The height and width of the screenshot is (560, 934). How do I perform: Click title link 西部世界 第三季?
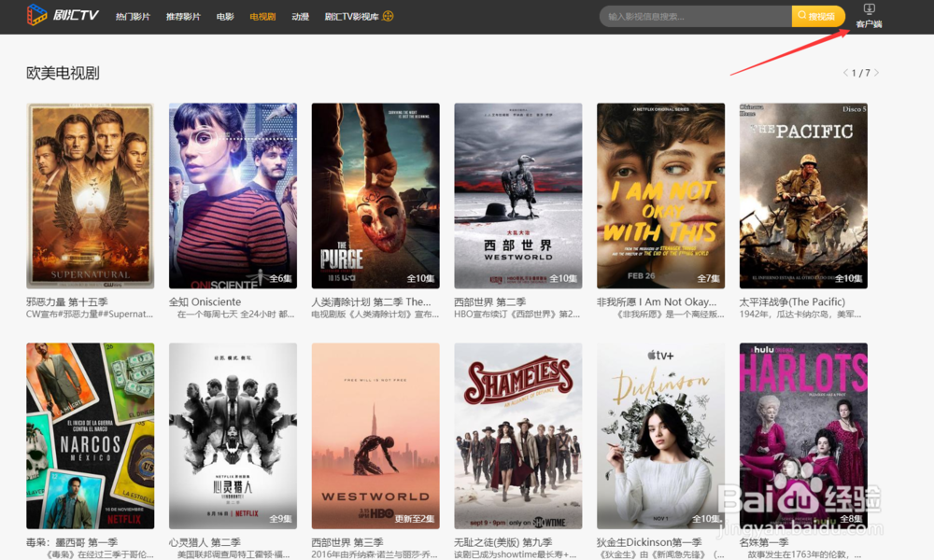[x=347, y=542]
